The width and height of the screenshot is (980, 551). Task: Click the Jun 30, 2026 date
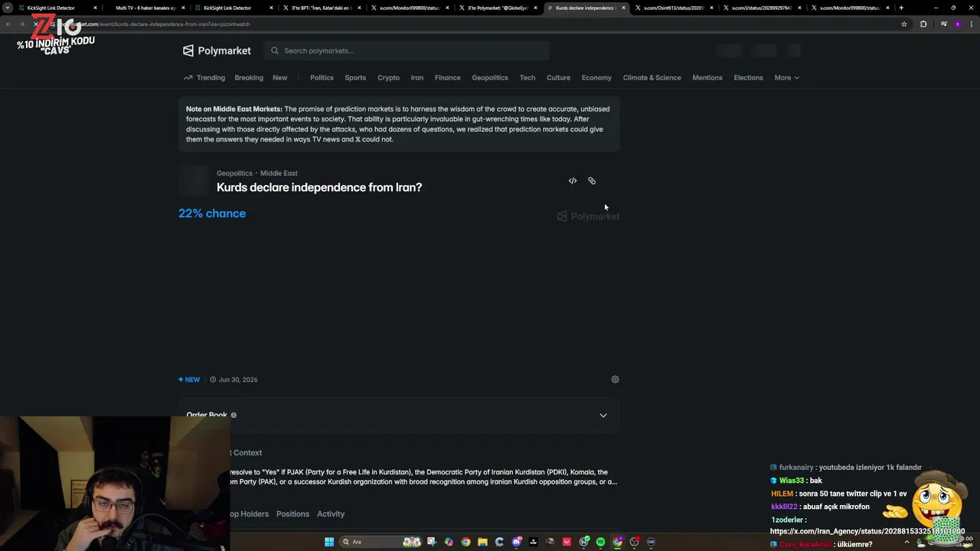pos(238,380)
